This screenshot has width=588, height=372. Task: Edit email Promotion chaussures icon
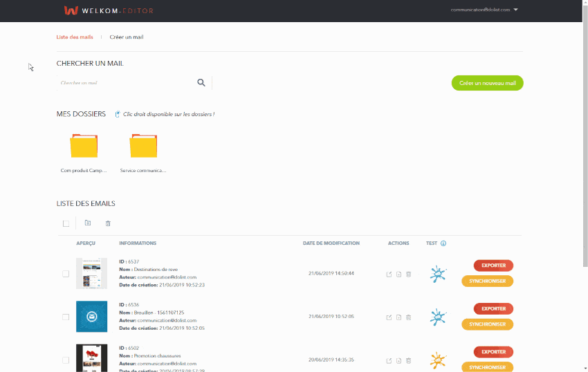pos(389,360)
